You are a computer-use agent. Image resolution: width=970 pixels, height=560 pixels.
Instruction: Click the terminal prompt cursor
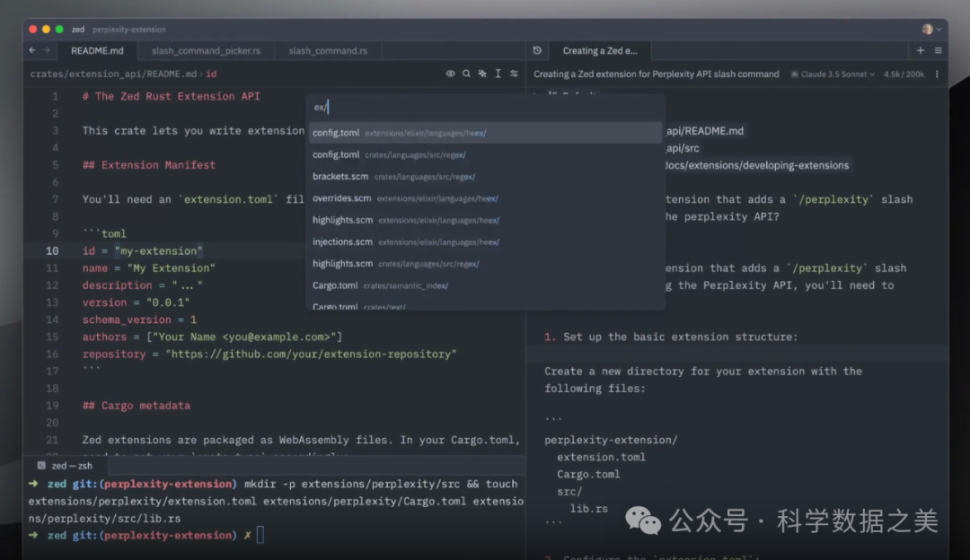260,535
